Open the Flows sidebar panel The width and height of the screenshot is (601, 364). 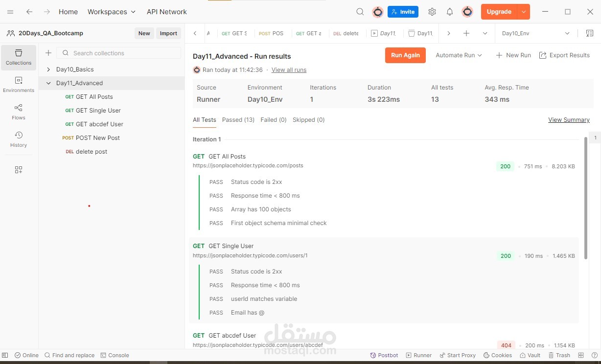[19, 112]
